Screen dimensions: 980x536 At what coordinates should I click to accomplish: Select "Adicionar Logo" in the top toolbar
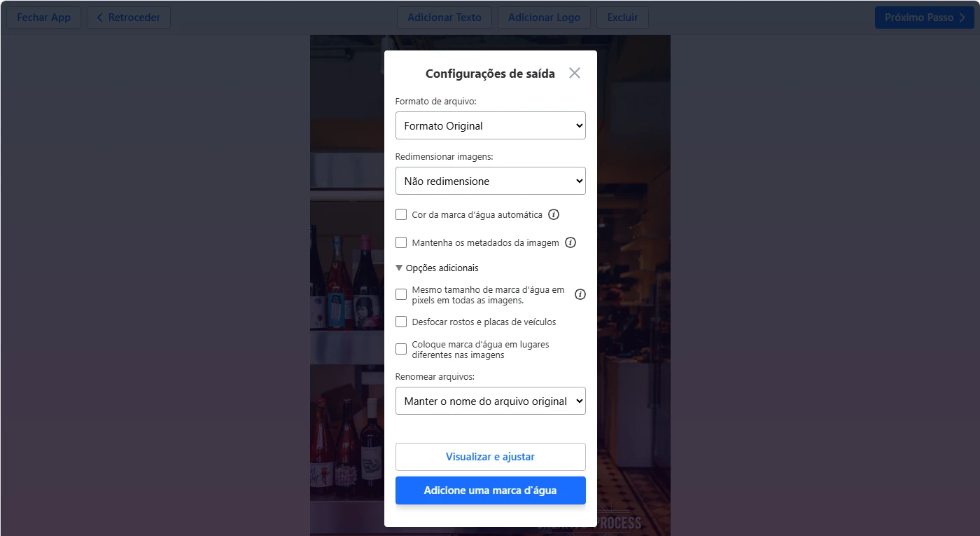(544, 17)
